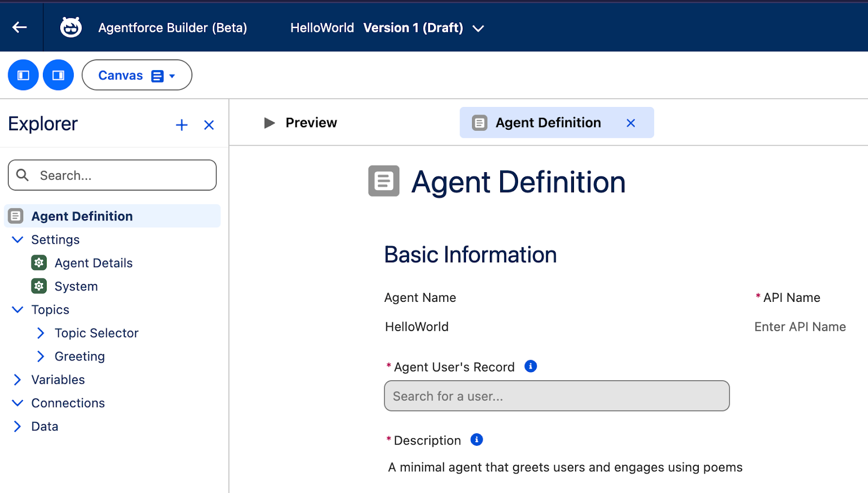Viewport: 868px width, 493px height.
Task: Open the Version 1 (Draft) dropdown
Action: (477, 28)
